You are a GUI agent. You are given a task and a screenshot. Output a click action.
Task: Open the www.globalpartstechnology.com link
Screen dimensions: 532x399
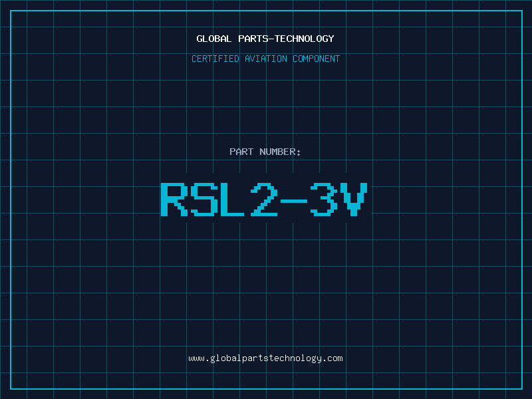tap(265, 358)
